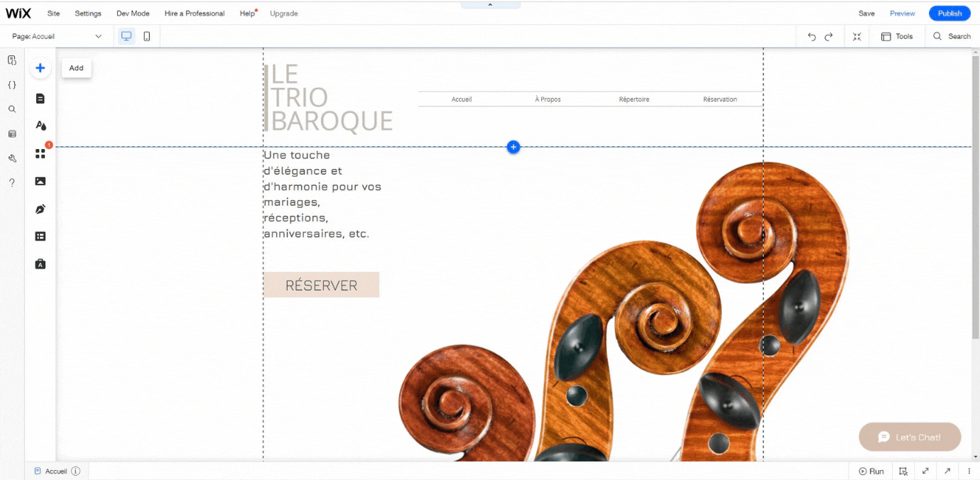Image resolution: width=980 pixels, height=480 pixels.
Task: Expand the code panel with diagonal arrows
Action: coord(926,471)
